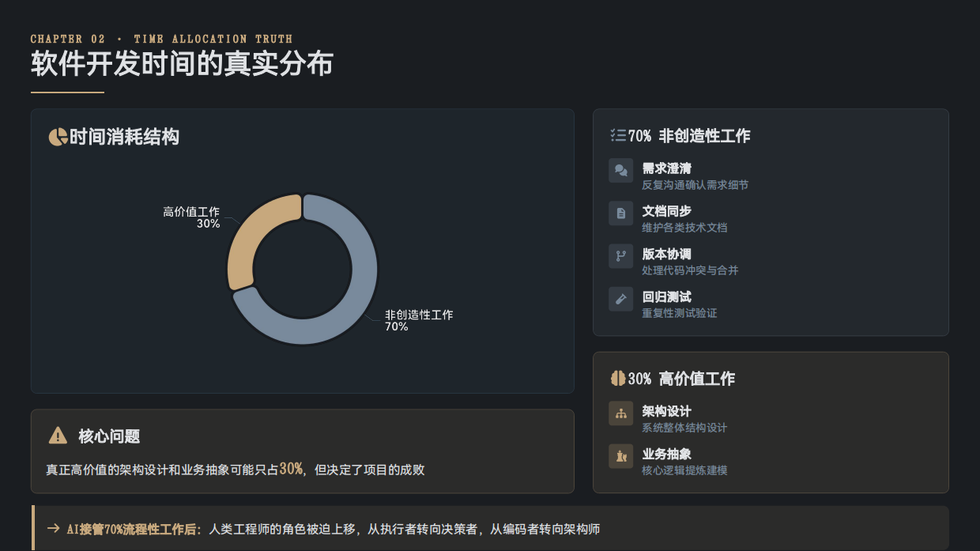The width and height of the screenshot is (980, 551).
Task: Click the 高价值工作 30% label
Action: click(193, 217)
